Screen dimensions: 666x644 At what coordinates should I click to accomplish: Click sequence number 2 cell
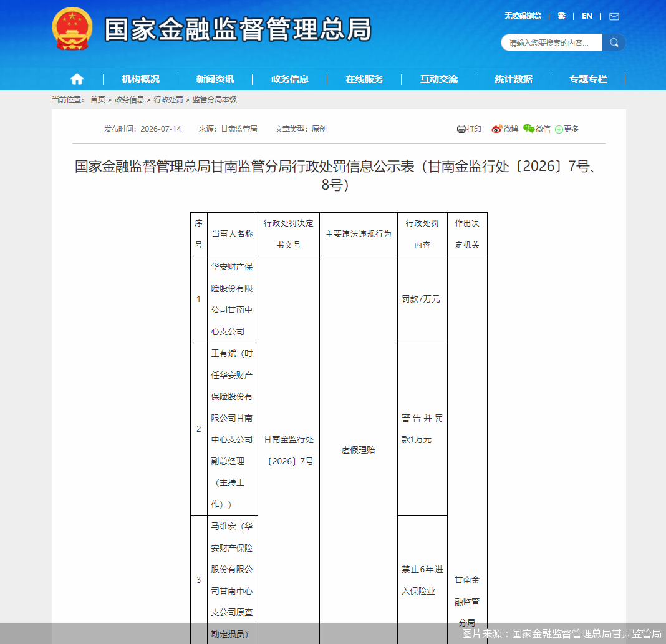(198, 429)
